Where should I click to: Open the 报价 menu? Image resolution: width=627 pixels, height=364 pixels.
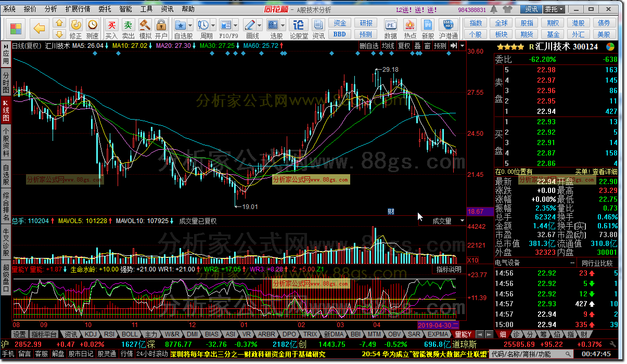30,9
